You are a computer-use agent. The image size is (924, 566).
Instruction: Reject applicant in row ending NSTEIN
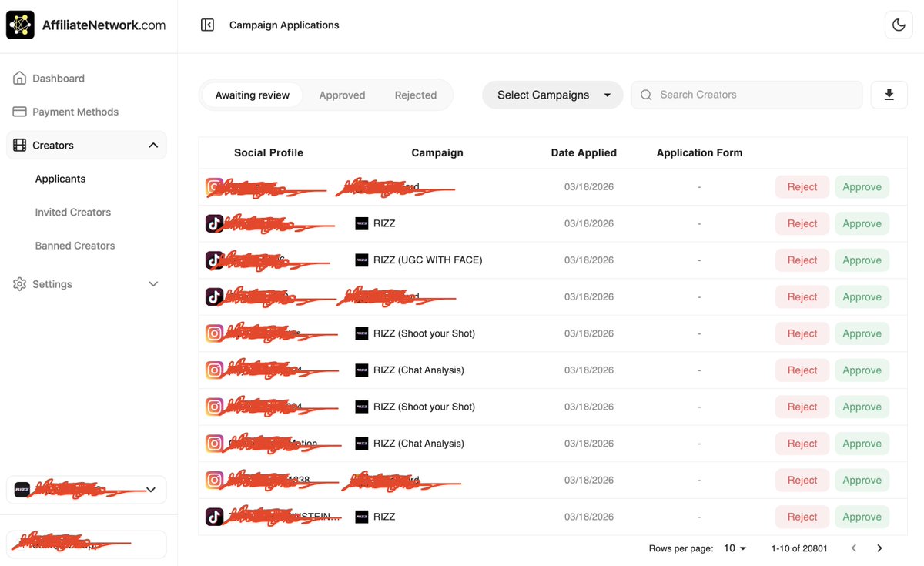802,517
